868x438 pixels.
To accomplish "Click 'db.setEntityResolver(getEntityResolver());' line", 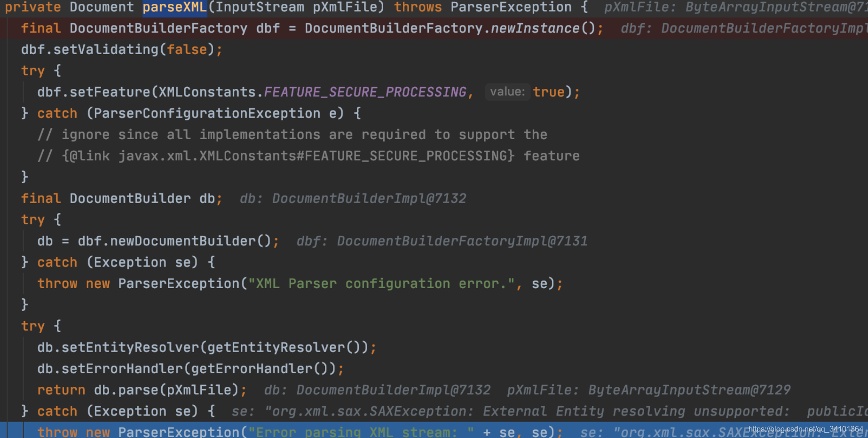I will coord(207,348).
